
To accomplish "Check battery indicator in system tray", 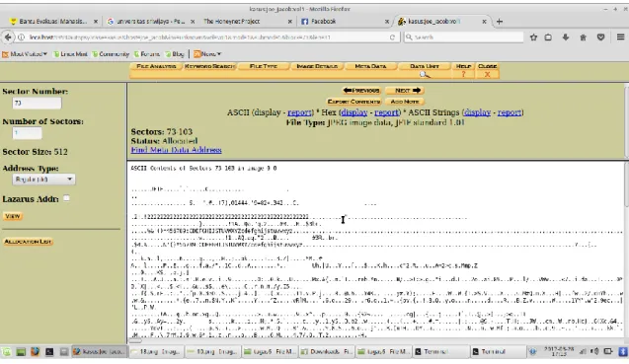I will [608, 351].
